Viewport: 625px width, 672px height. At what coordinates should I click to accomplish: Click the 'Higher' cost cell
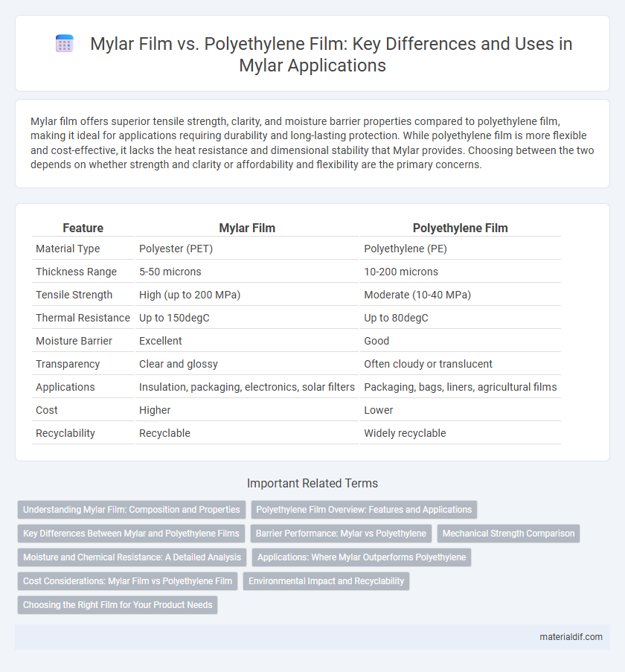click(155, 410)
